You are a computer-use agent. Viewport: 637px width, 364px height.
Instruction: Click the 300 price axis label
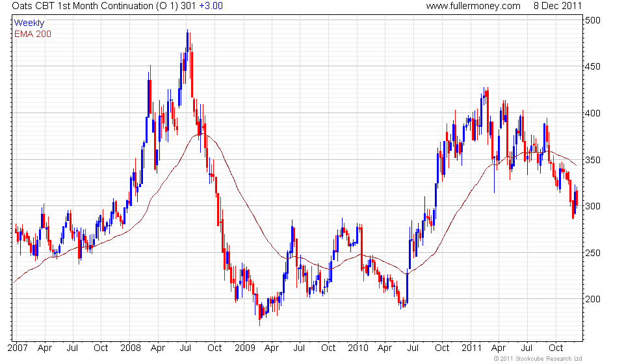[x=592, y=207]
